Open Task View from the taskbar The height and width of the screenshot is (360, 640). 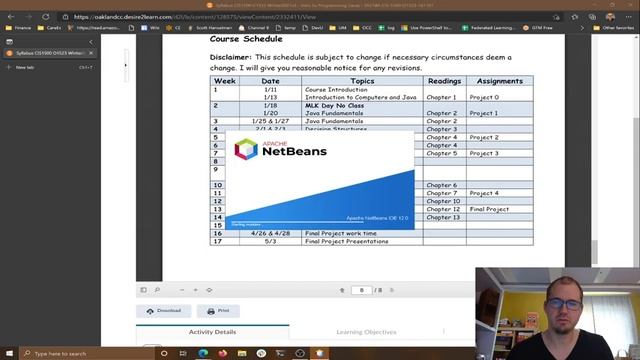coord(183,353)
